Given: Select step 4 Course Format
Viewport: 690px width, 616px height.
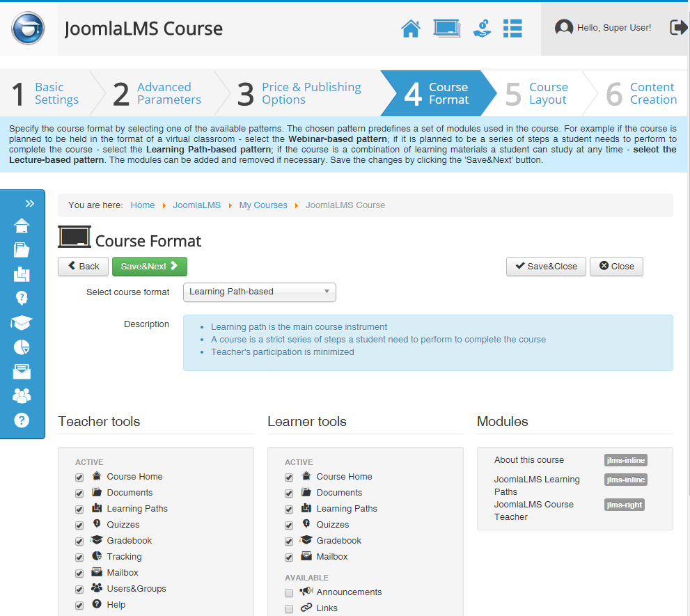Looking at the screenshot, I should pyautogui.click(x=437, y=93).
